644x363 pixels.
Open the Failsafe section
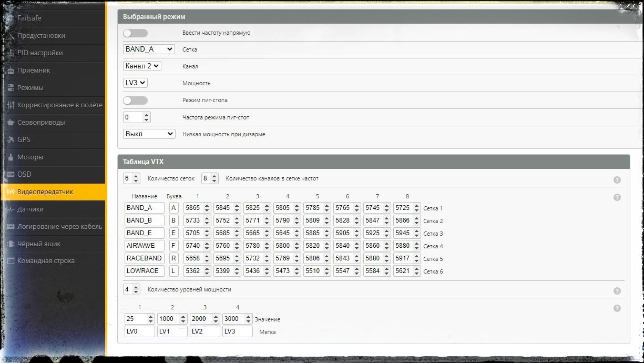[x=29, y=18]
